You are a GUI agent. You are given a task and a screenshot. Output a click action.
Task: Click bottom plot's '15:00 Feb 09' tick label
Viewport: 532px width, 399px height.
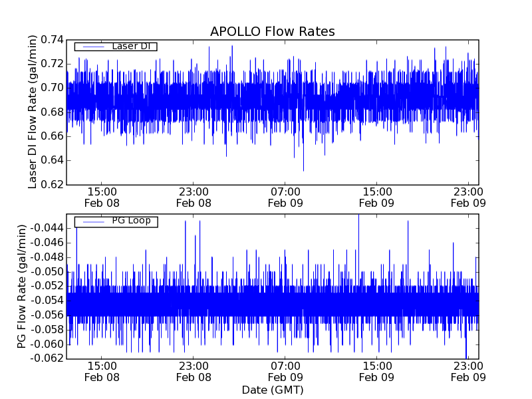377,371
